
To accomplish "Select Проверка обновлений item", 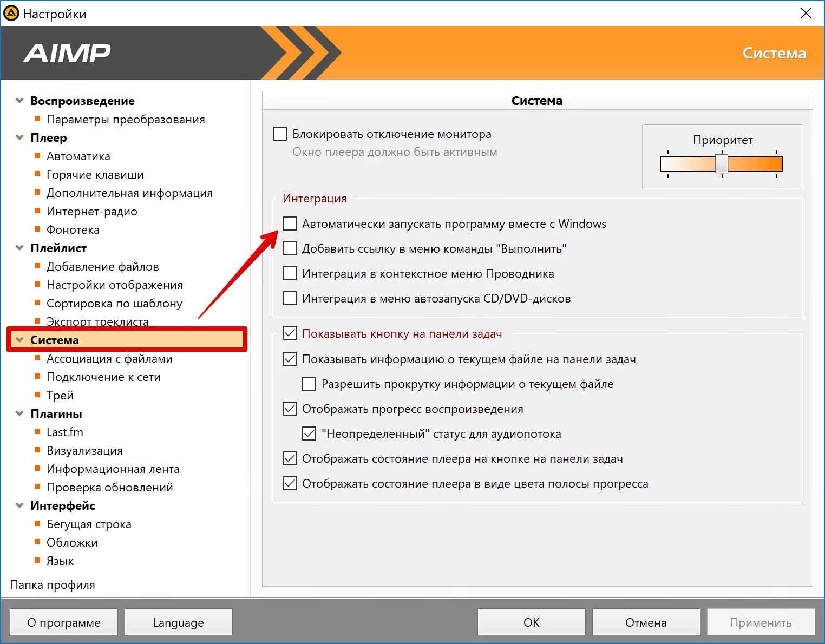I will 110,487.
